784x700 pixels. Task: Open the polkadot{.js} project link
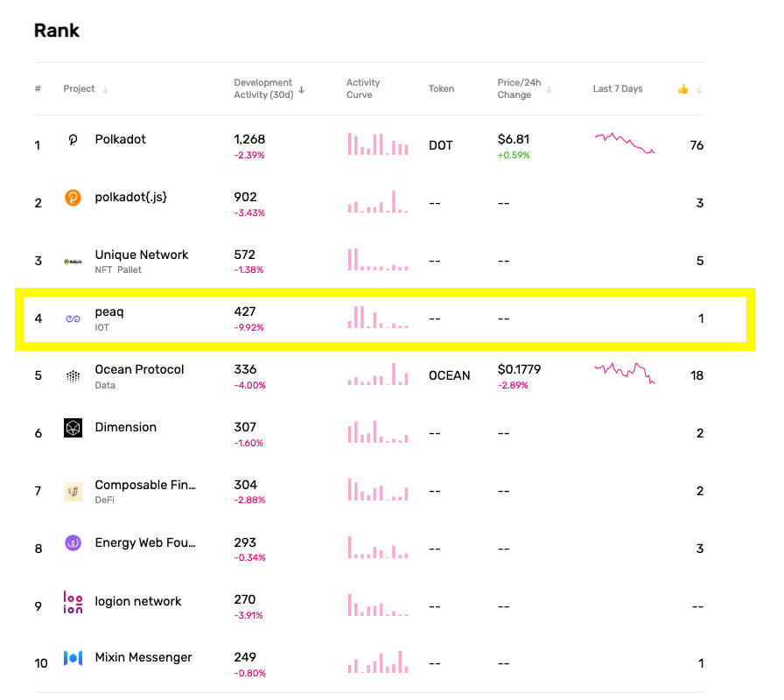(x=131, y=197)
